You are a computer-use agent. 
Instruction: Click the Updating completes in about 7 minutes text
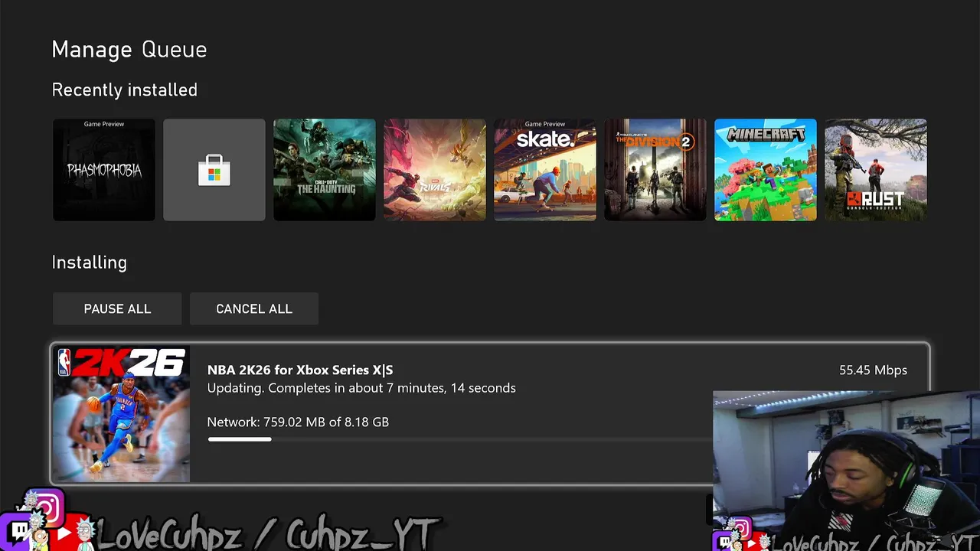coord(361,388)
